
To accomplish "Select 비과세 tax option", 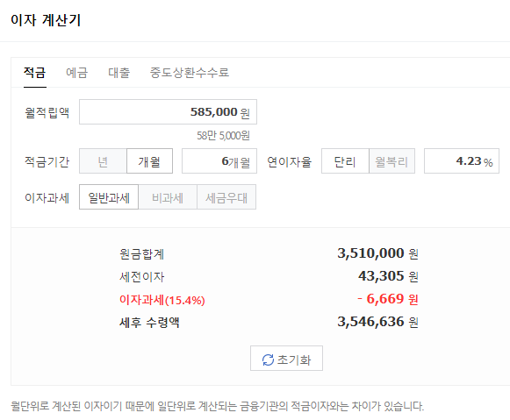I will (168, 196).
